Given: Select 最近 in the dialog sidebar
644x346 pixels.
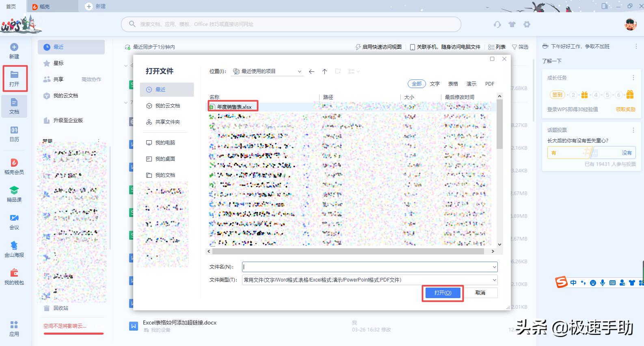Looking at the screenshot, I should pyautogui.click(x=167, y=90).
